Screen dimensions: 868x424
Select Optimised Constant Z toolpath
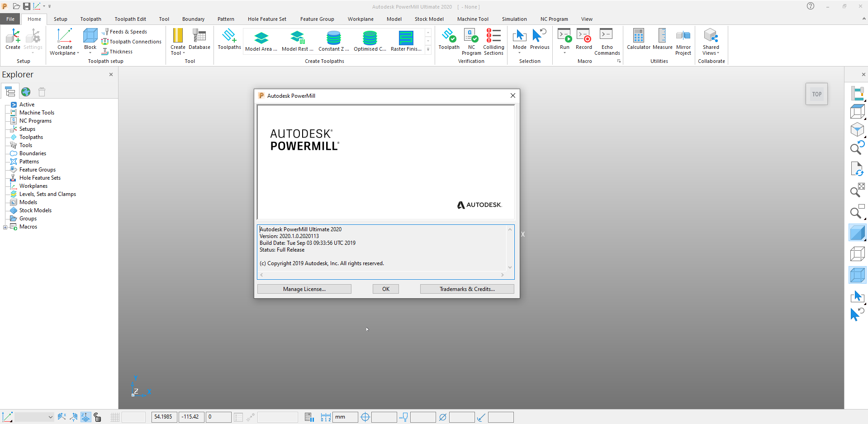pyautogui.click(x=370, y=41)
